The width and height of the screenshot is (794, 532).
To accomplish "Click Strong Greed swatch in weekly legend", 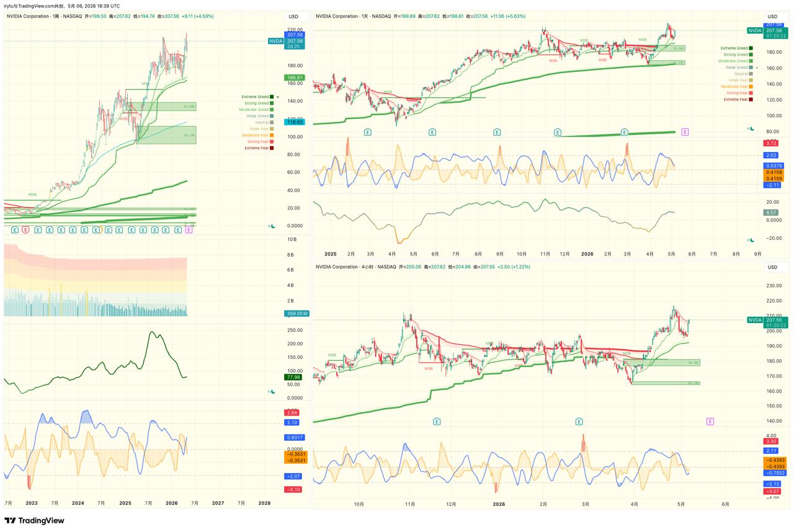I will coord(272,103).
